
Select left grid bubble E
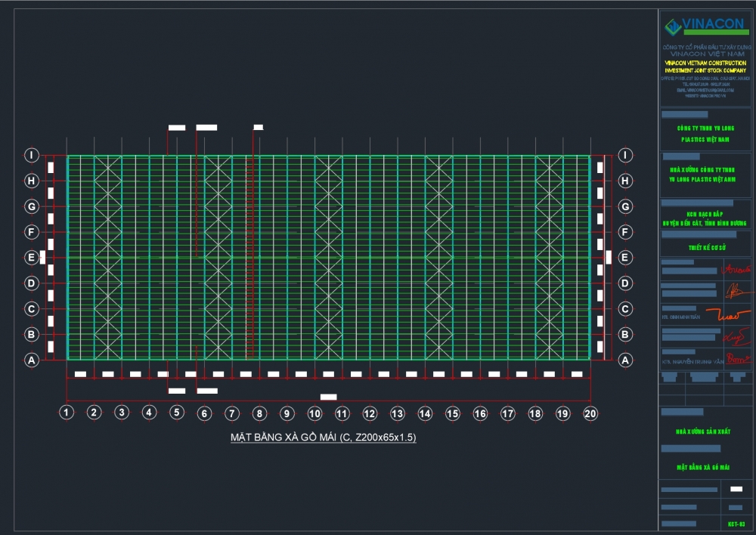pos(32,258)
